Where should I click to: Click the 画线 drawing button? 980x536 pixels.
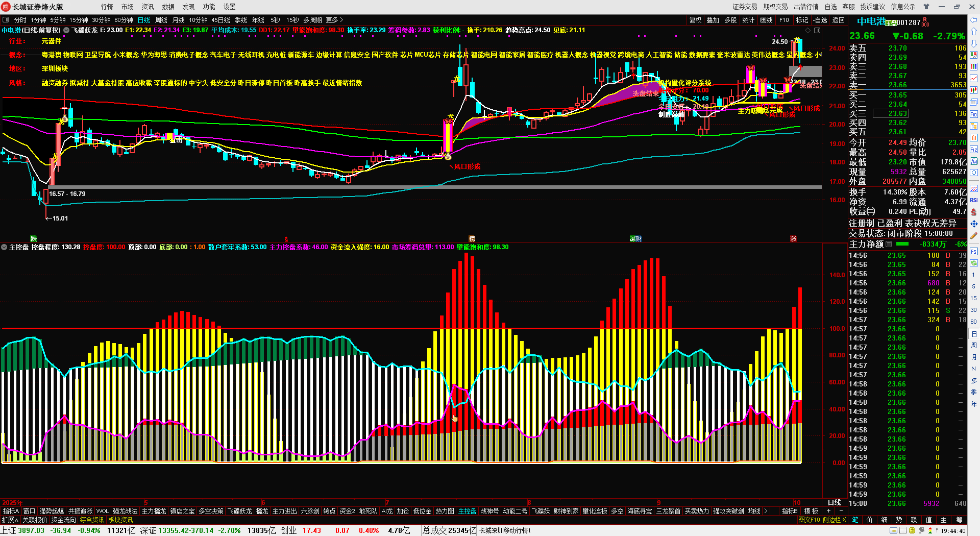(767, 20)
